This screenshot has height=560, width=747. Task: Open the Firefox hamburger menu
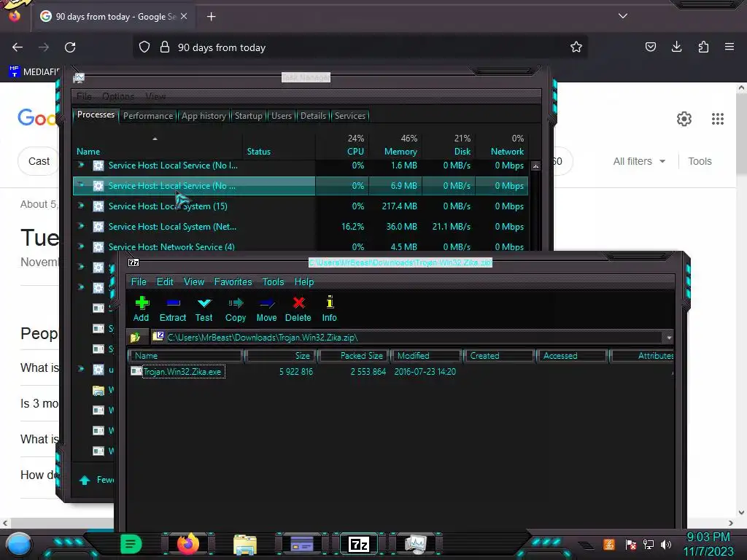[x=729, y=47]
